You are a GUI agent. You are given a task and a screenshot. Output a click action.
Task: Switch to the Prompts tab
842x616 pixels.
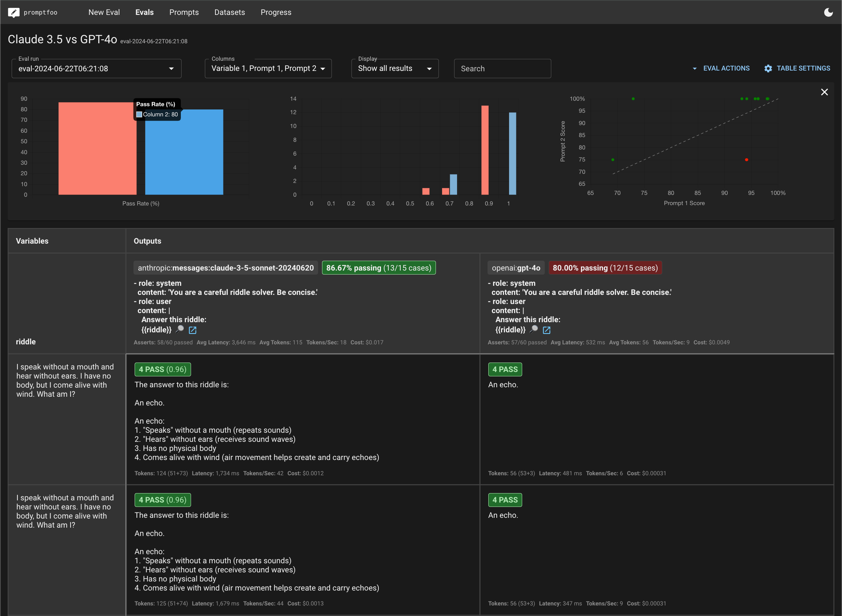(x=184, y=12)
